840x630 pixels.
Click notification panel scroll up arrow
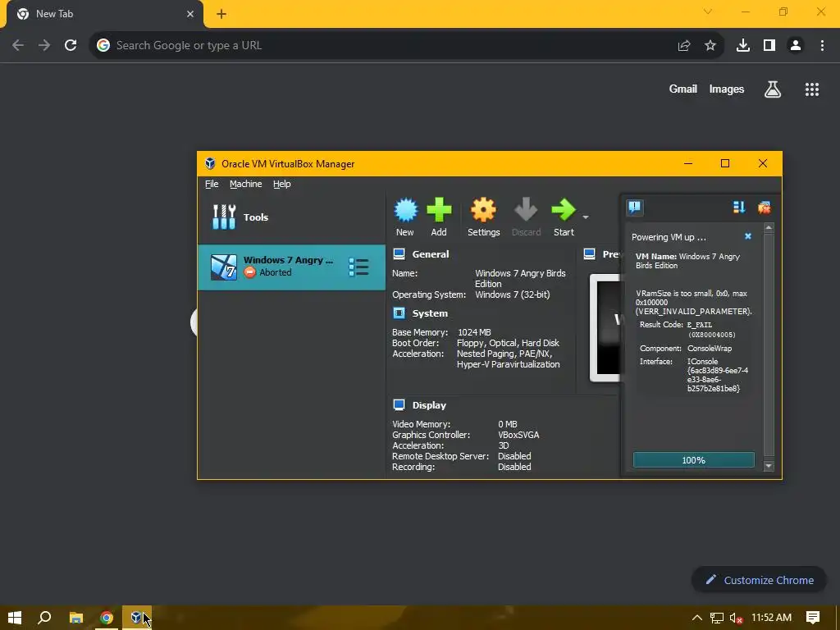[x=769, y=228]
